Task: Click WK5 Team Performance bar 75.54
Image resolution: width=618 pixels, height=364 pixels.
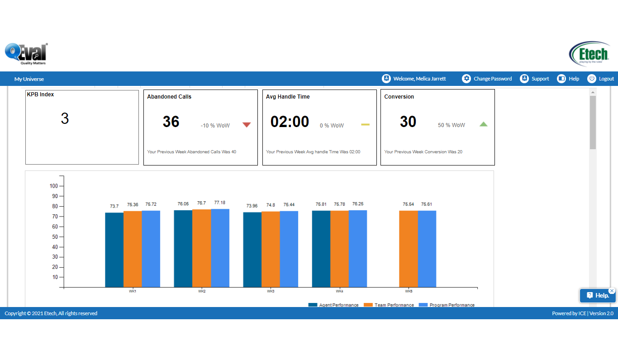Action: point(409,249)
